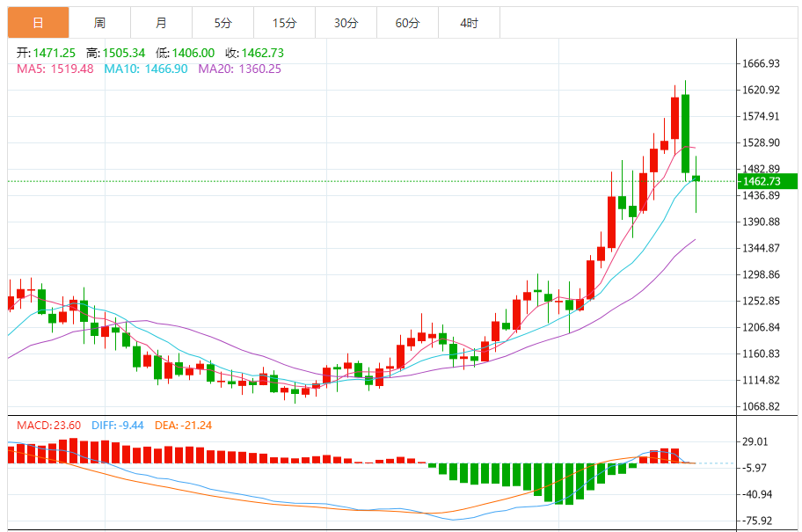Click the high value 1505.34
The height and width of the screenshot is (532, 802).
coord(124,53)
